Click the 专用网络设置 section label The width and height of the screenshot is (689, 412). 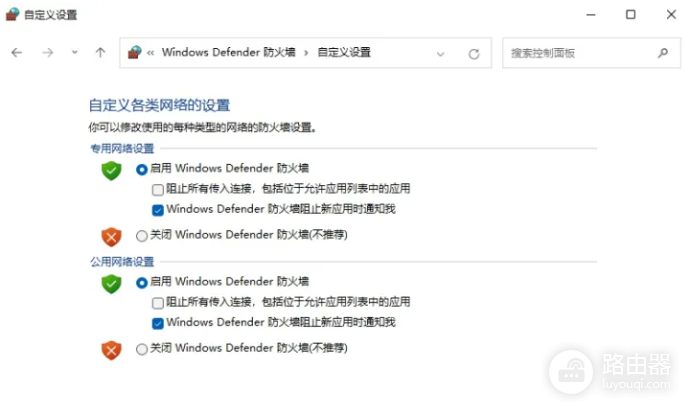pyautogui.click(x=122, y=148)
